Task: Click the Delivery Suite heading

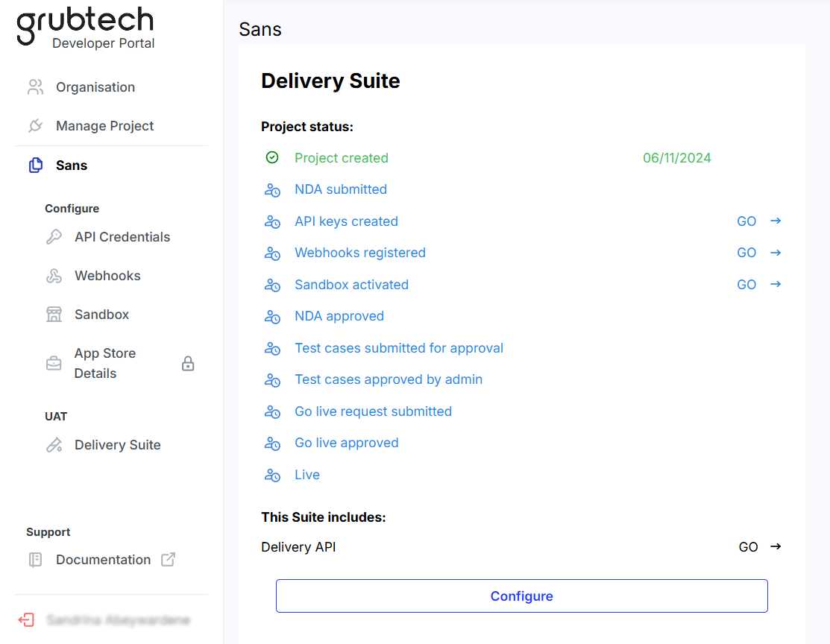Action: point(330,81)
